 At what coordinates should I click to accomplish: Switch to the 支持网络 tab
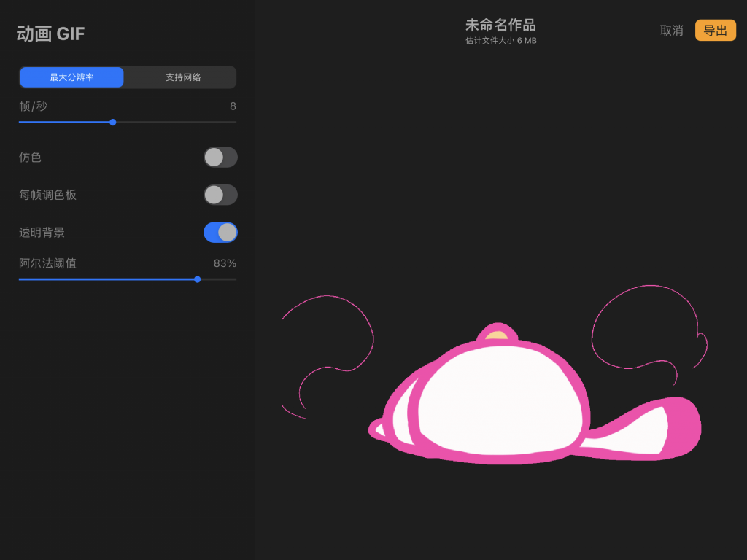coord(183,77)
